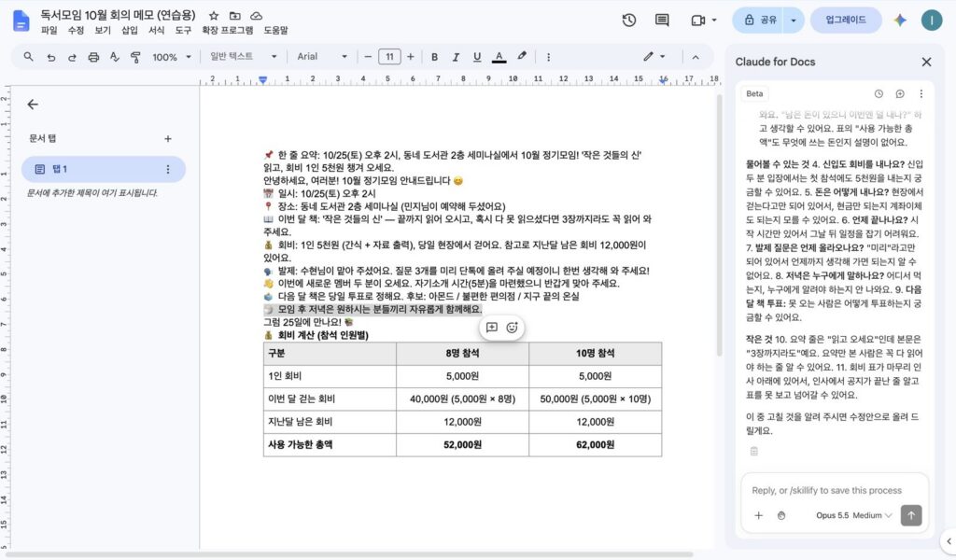The height and width of the screenshot is (560, 956).
Task: Collapse the menus with the up chevron
Action: click(695, 57)
